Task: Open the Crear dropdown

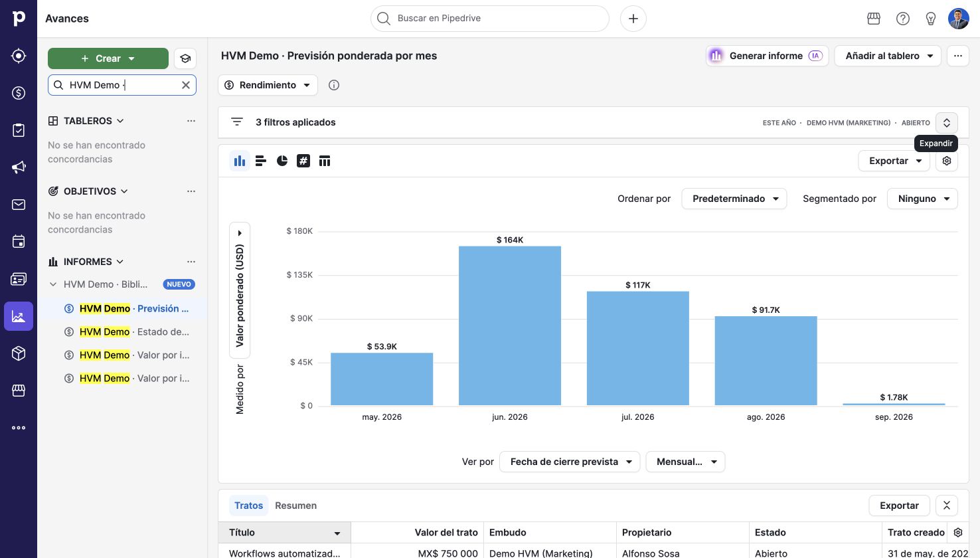Action: pyautogui.click(x=108, y=58)
